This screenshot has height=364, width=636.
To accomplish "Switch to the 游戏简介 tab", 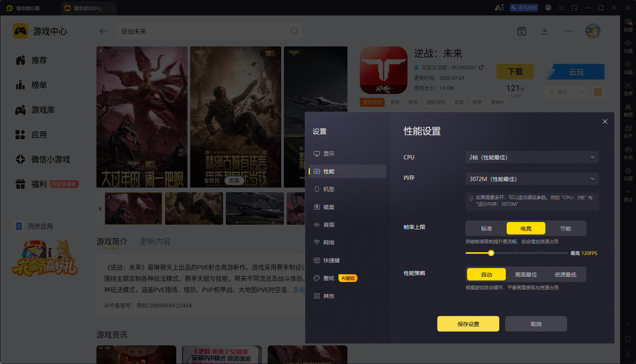I will tap(112, 242).
